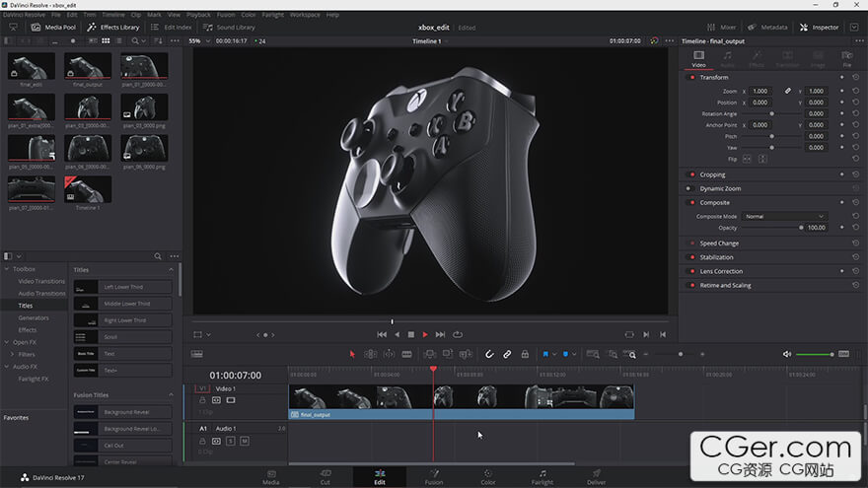The image size is (868, 488).
Task: Open the Fusion menu in menu bar
Action: (x=225, y=15)
